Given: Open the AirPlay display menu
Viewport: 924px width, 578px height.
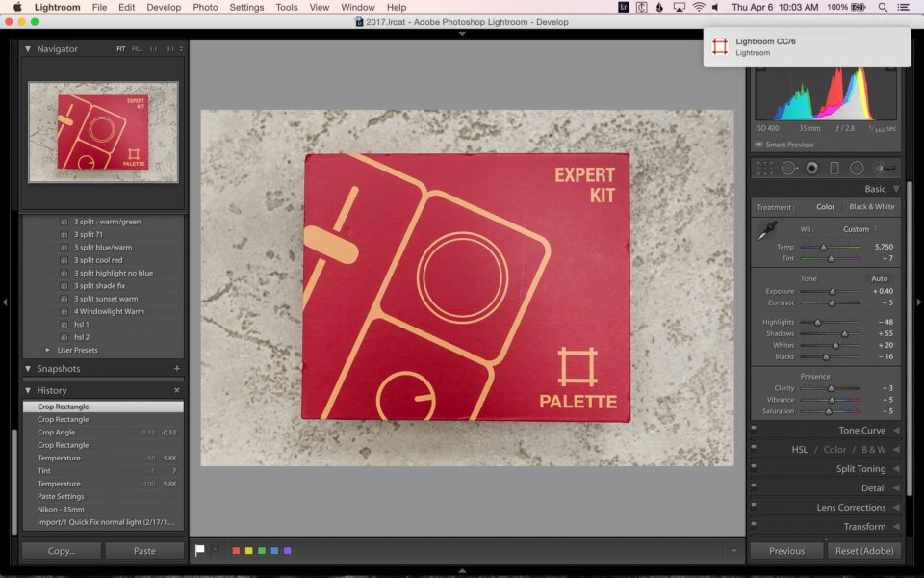Looking at the screenshot, I should coord(679,7).
